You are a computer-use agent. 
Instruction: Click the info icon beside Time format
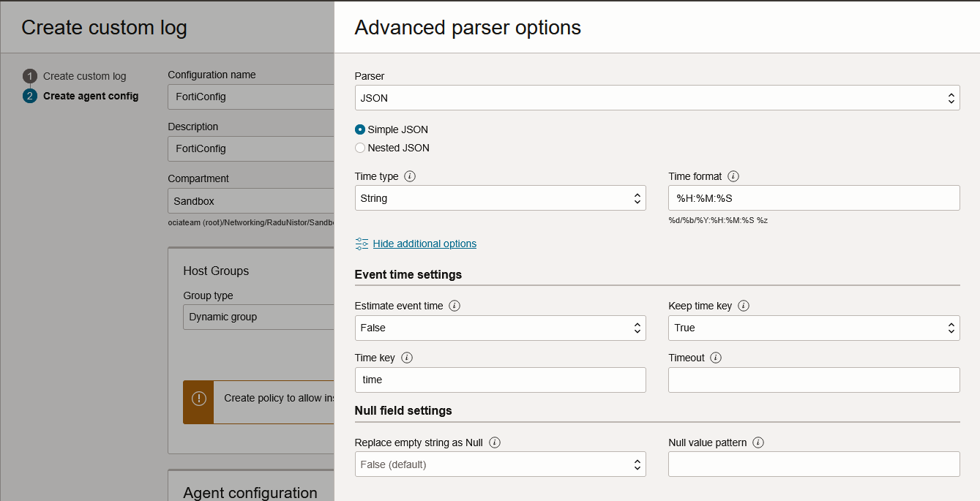pos(733,176)
